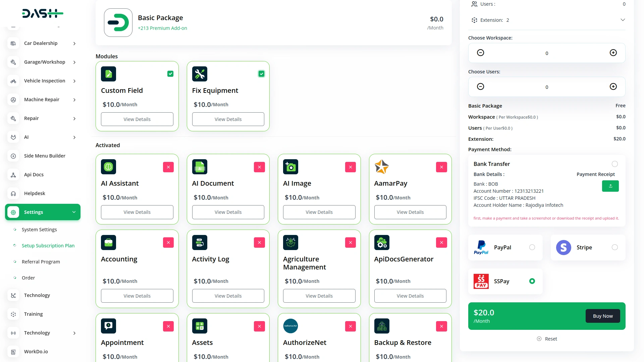Remove AI Assistant with the red X
The width and height of the screenshot is (644, 362).
point(168,167)
